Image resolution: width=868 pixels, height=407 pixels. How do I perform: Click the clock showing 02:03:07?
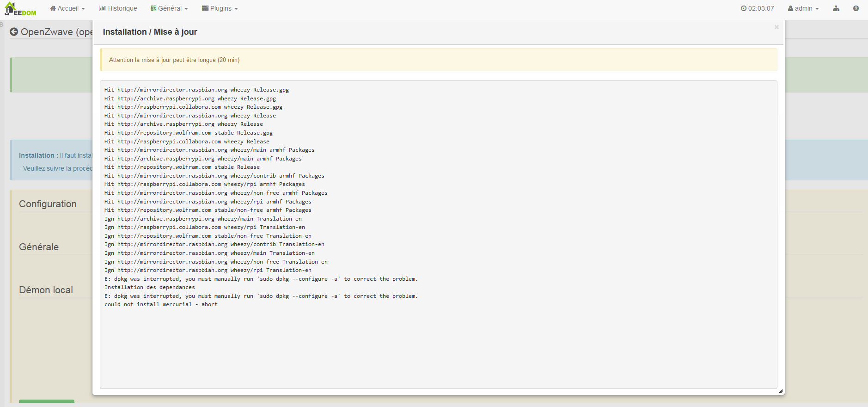point(757,8)
